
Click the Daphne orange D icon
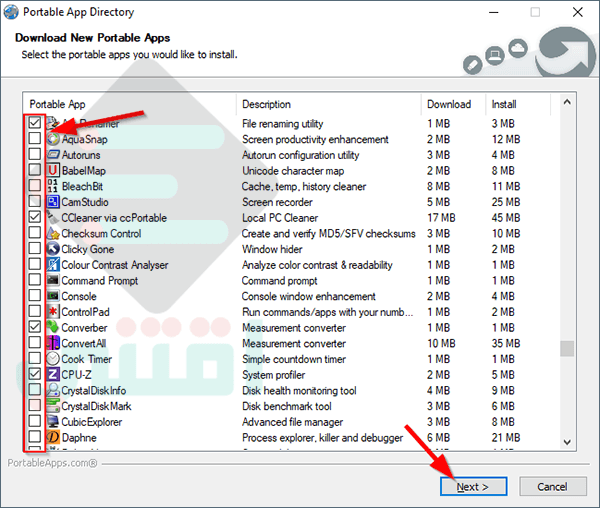tap(53, 437)
